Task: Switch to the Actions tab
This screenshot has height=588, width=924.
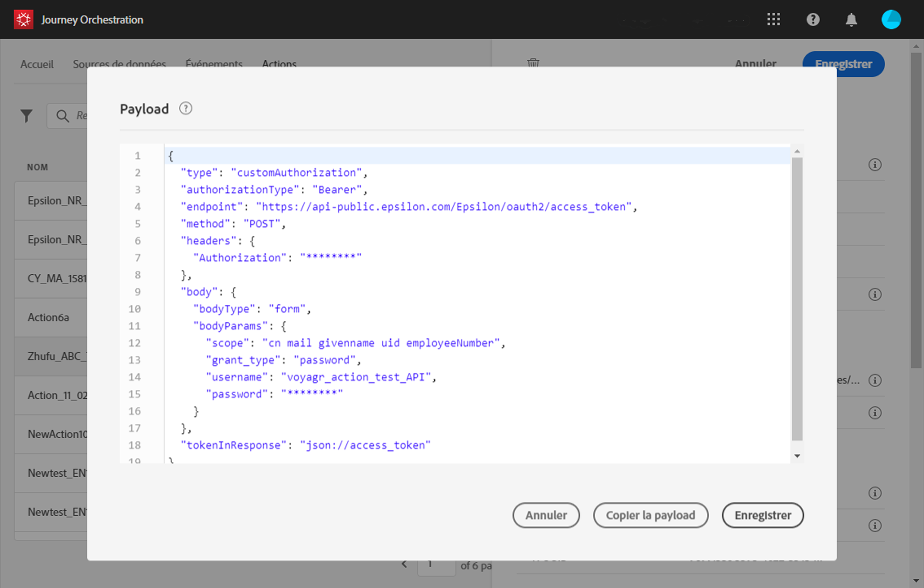Action: [x=279, y=63]
